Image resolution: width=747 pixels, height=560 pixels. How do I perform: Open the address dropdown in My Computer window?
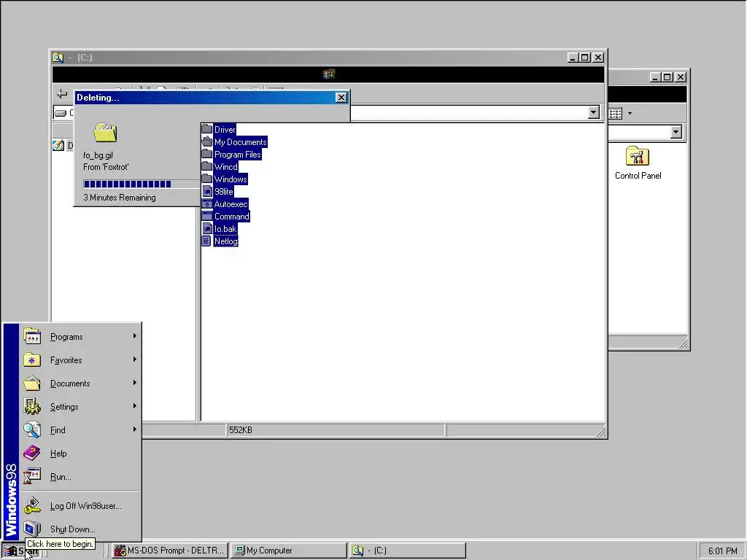coord(676,132)
